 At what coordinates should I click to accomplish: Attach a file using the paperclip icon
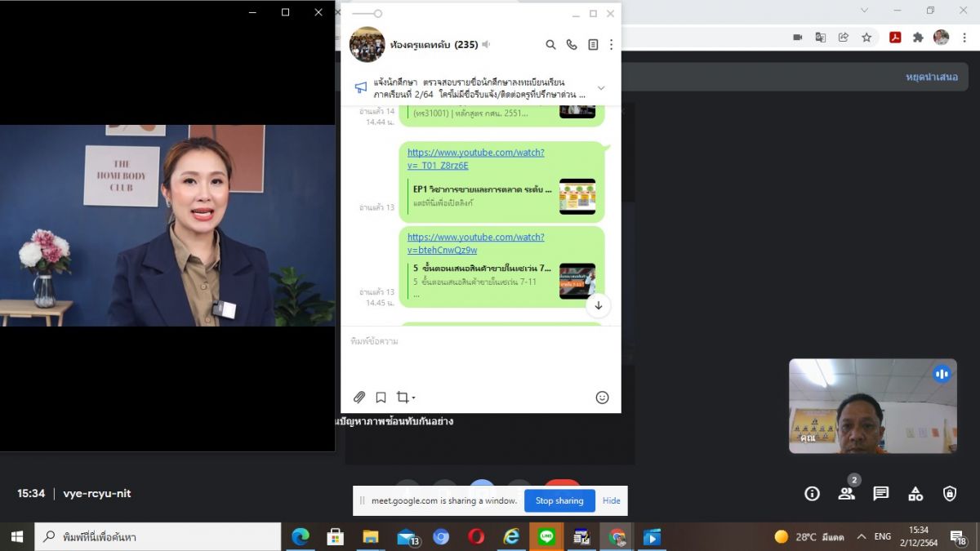tap(359, 398)
